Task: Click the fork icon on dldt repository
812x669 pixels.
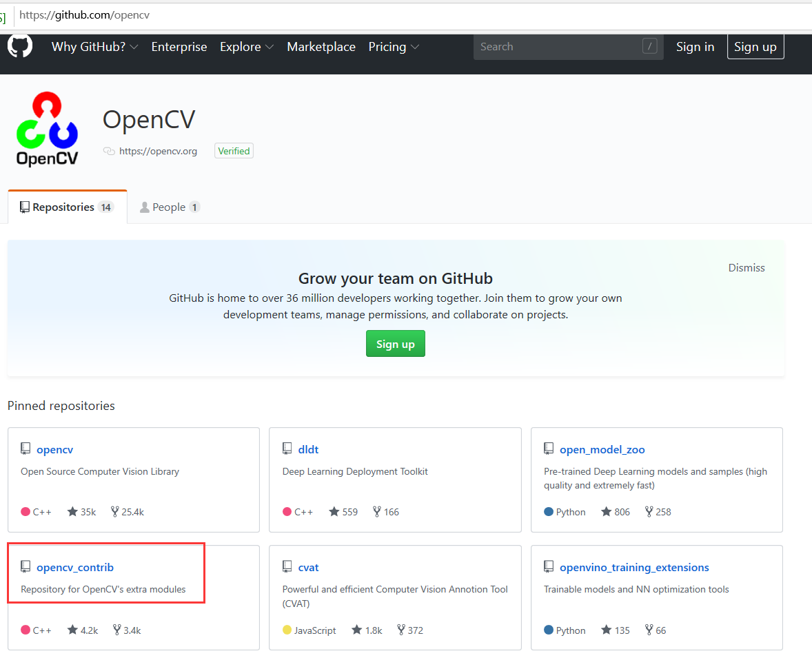Action: (376, 512)
